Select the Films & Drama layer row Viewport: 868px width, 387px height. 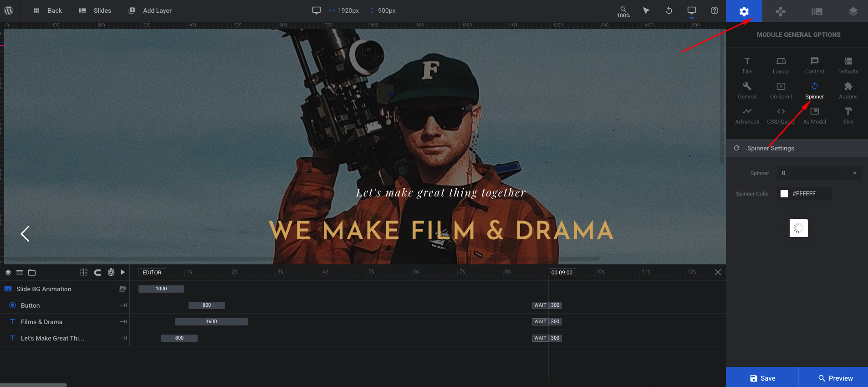[x=65, y=322]
